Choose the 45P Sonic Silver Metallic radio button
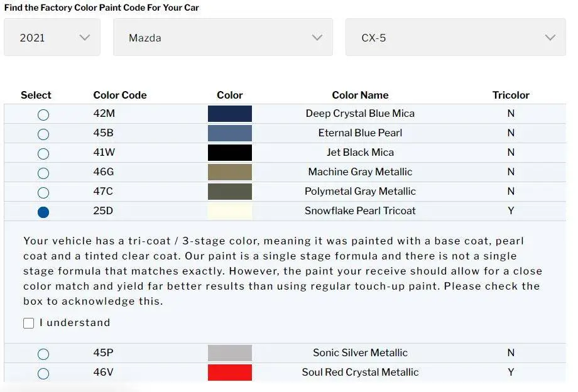 43,354
